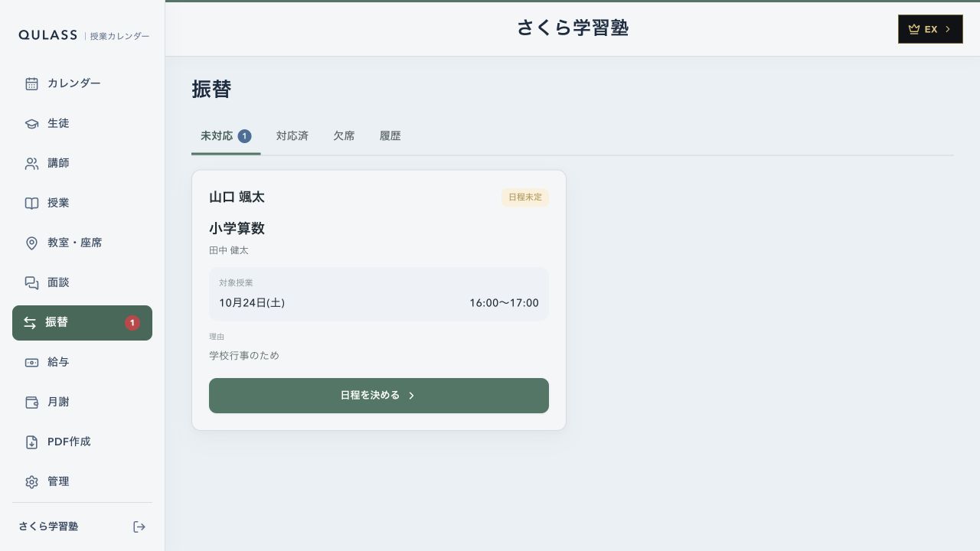Click the count badge on 未対応 tab
This screenshot has height=551, width=980.
click(244, 136)
